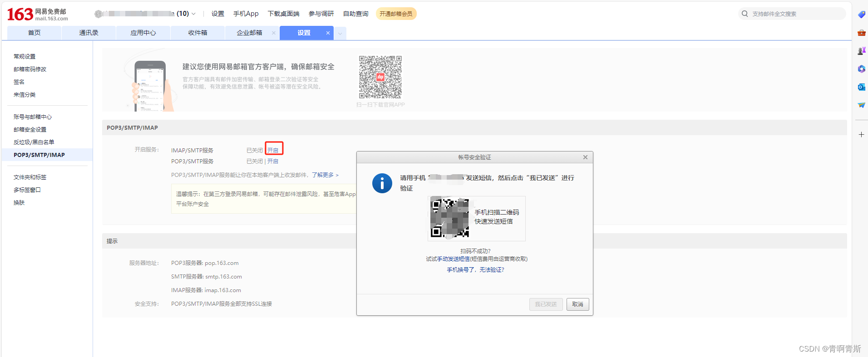The image size is (868, 357).
Task: Click the POP3/SMTP/IMAP服务全部支持SSL连接 text
Action: 222,304
